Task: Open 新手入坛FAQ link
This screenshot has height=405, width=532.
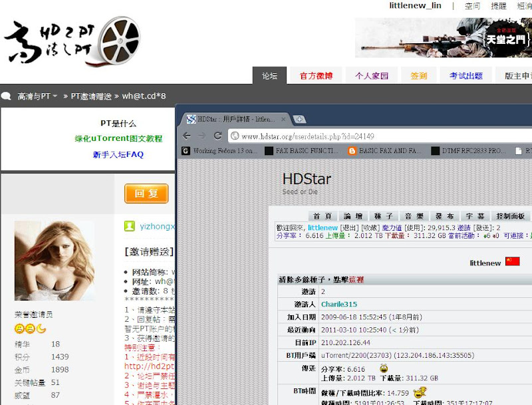Action: [x=118, y=154]
